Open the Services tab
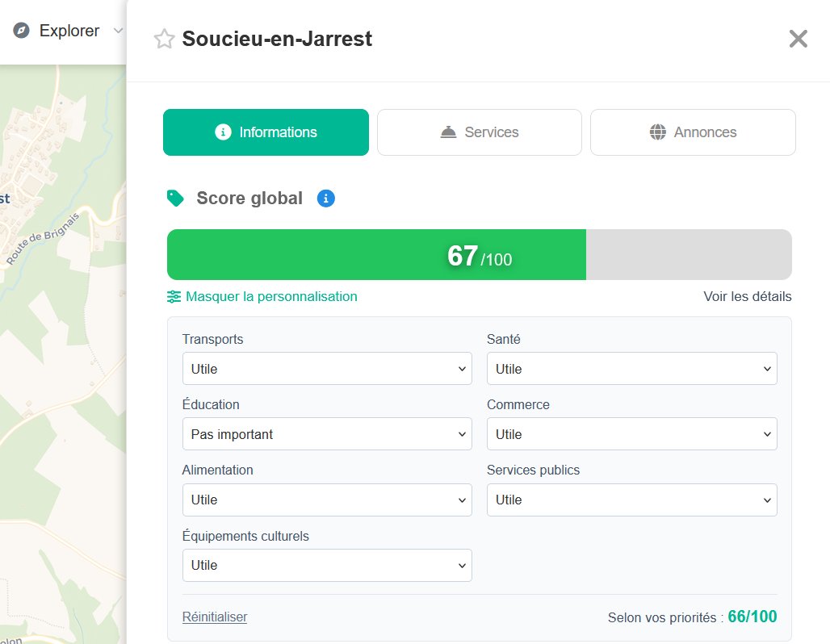This screenshot has height=644, width=830. 480,132
